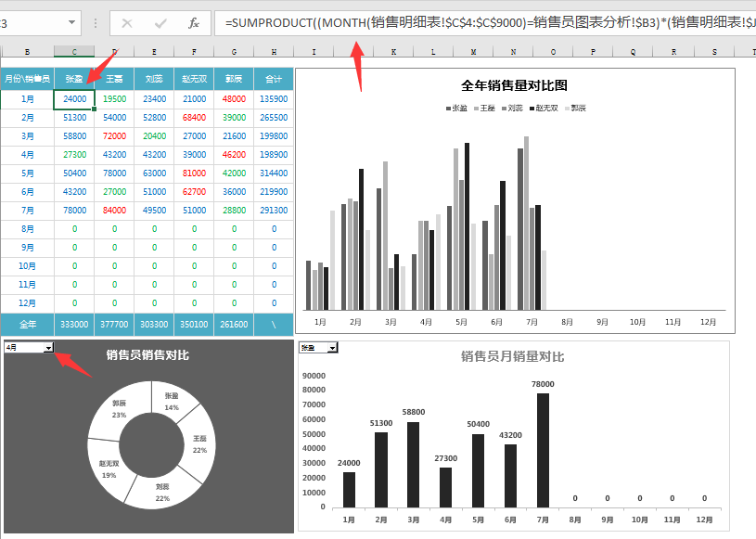
Task: Select column I header
Action: tap(314, 52)
